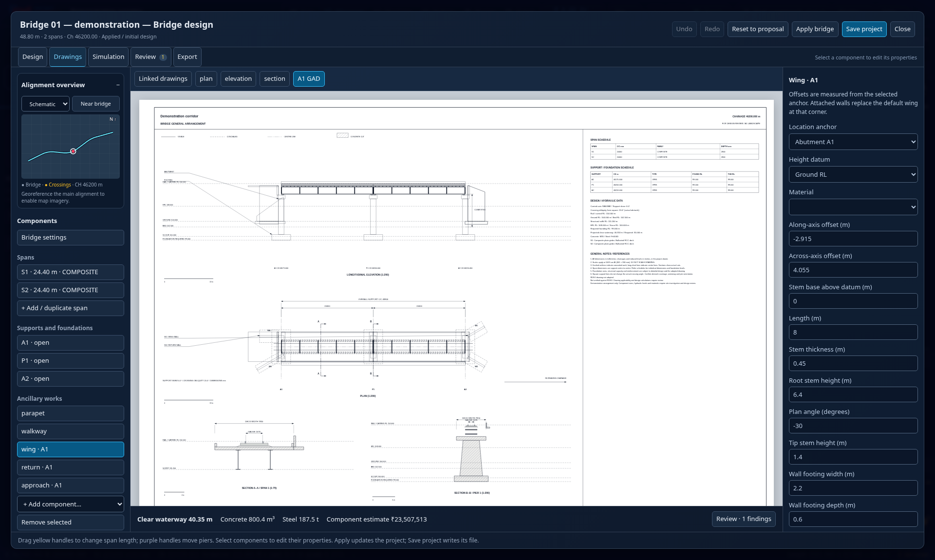Click the Undo button
935x560 pixels.
point(684,29)
